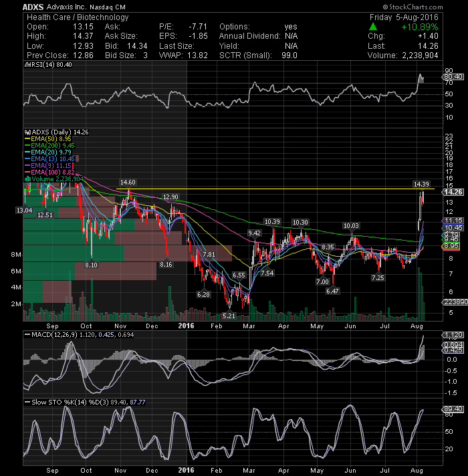
Task: Click the 7.25 late-June low label
Action: click(378, 277)
